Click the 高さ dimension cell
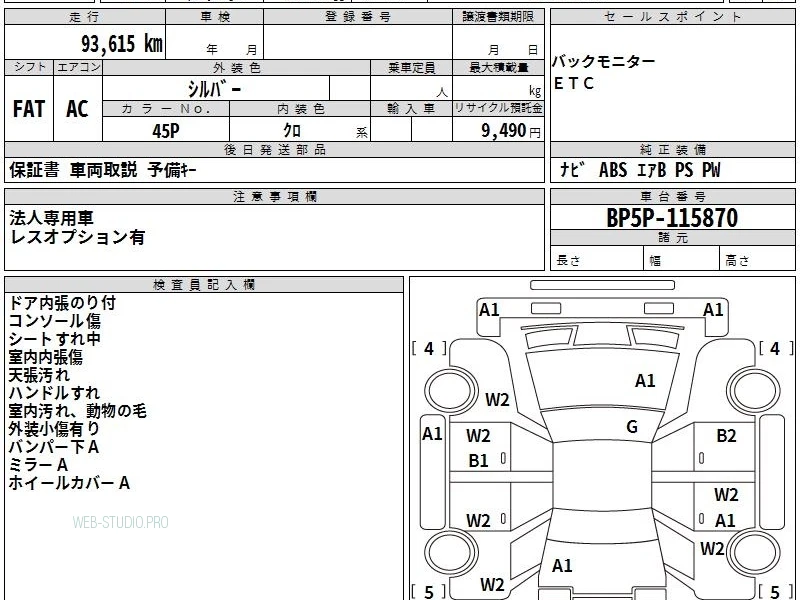800x600 pixels. coord(758,260)
